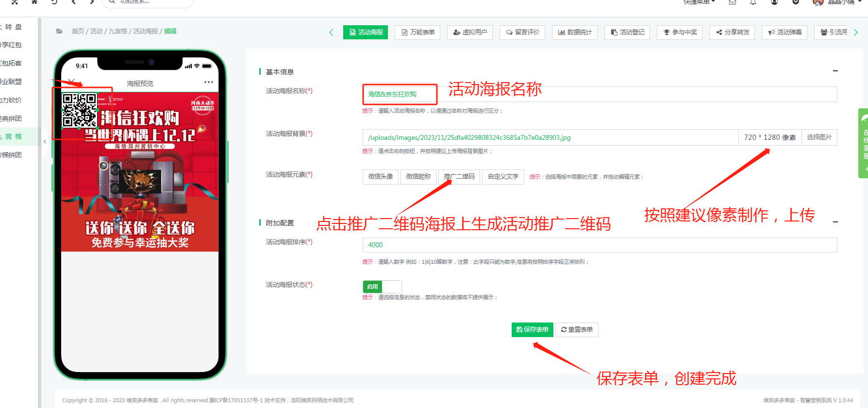Select the 活动海报 tab

pyautogui.click(x=366, y=32)
